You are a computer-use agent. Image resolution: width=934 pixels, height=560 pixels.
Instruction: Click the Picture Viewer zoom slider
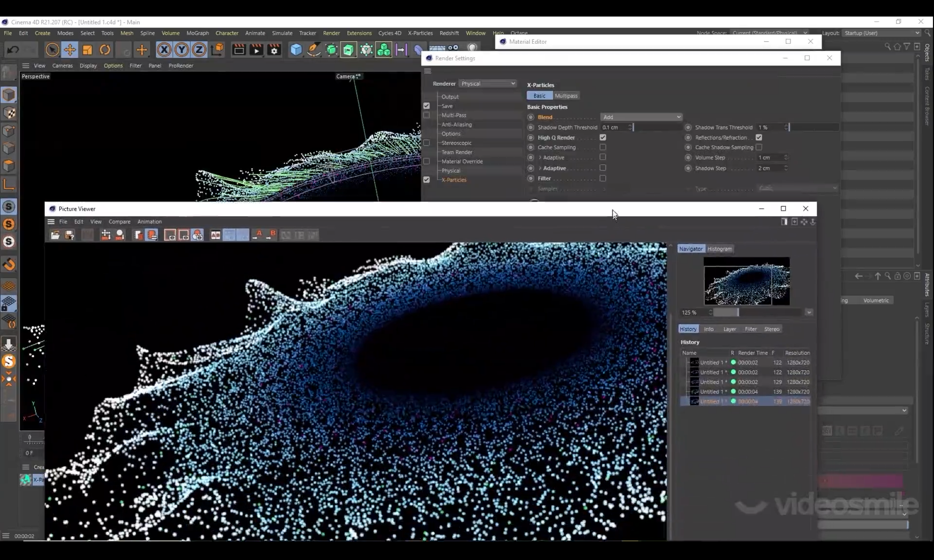(x=737, y=312)
